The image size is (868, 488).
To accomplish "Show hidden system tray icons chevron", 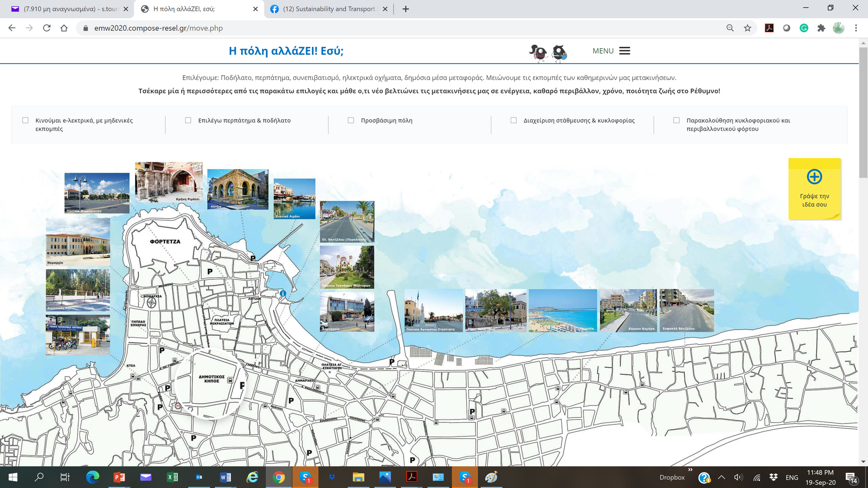I will pos(721,477).
